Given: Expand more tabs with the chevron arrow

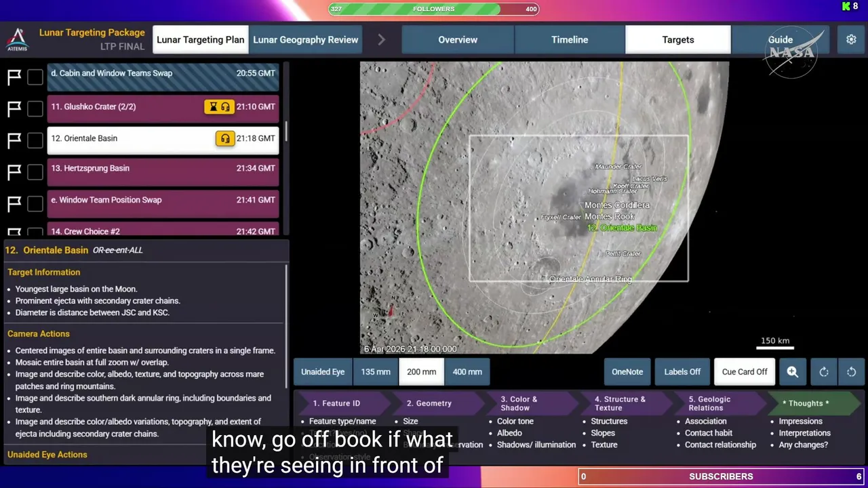Looking at the screenshot, I should pos(381,40).
